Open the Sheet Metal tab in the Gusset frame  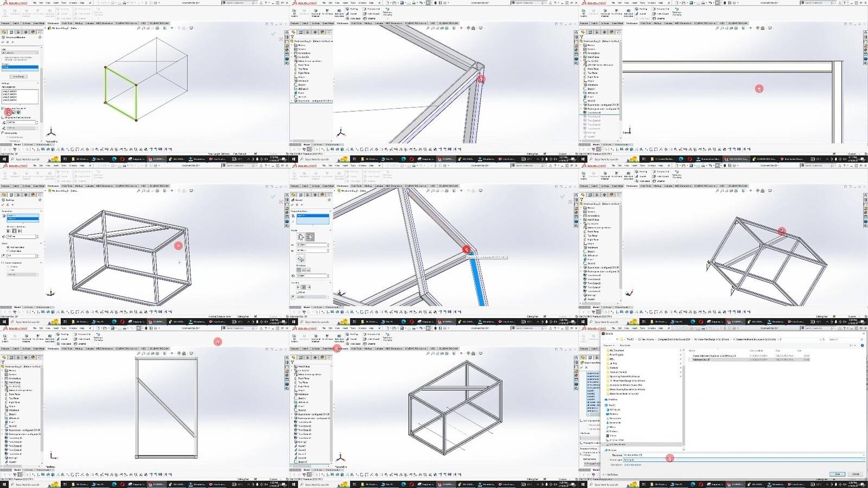click(x=328, y=186)
